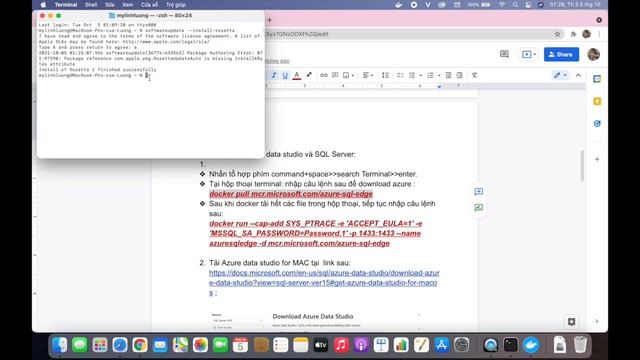Clear formatting with toolbar icon

click(x=474, y=75)
